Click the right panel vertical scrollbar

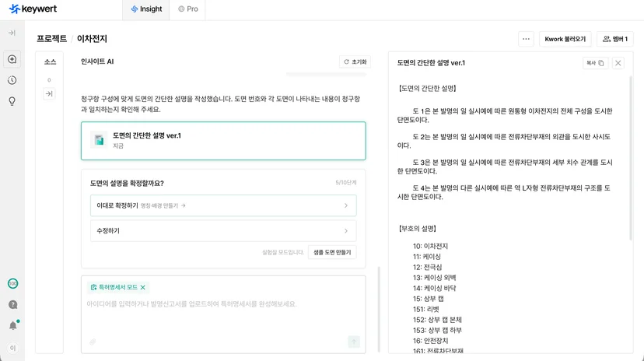[x=632, y=158]
